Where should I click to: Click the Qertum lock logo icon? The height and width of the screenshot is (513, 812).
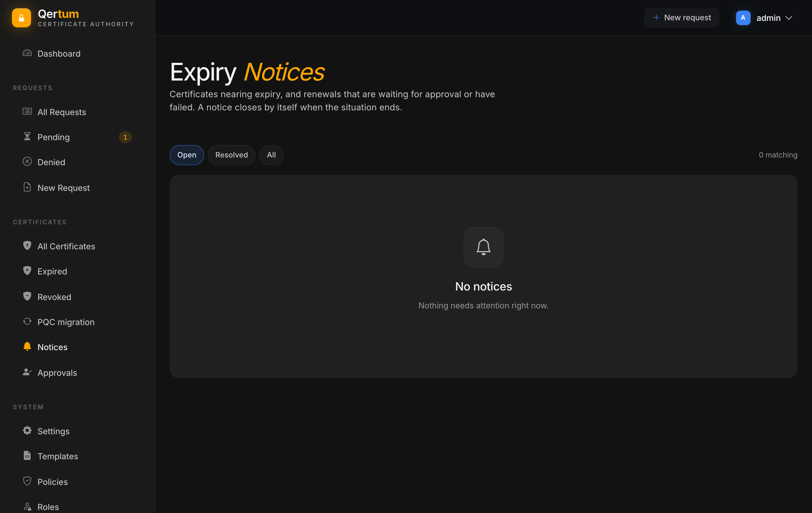(21, 18)
